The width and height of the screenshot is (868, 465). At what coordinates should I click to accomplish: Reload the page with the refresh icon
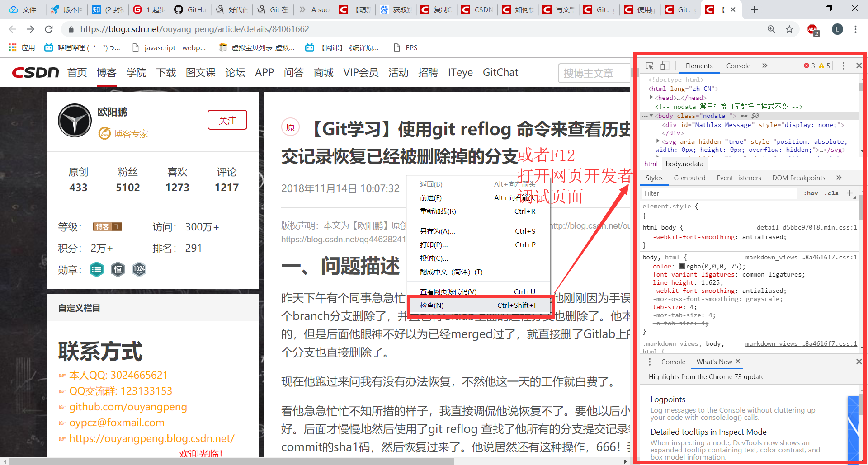point(49,29)
